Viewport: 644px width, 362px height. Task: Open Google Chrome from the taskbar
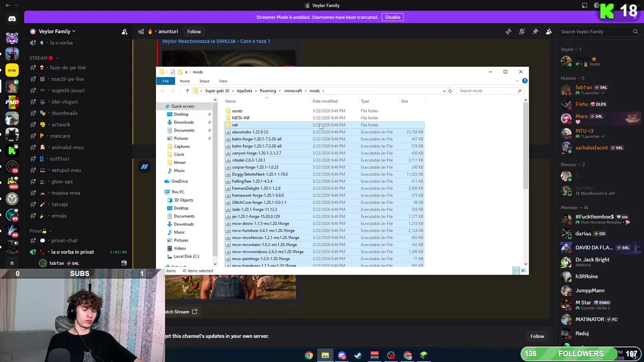[x=309, y=355]
